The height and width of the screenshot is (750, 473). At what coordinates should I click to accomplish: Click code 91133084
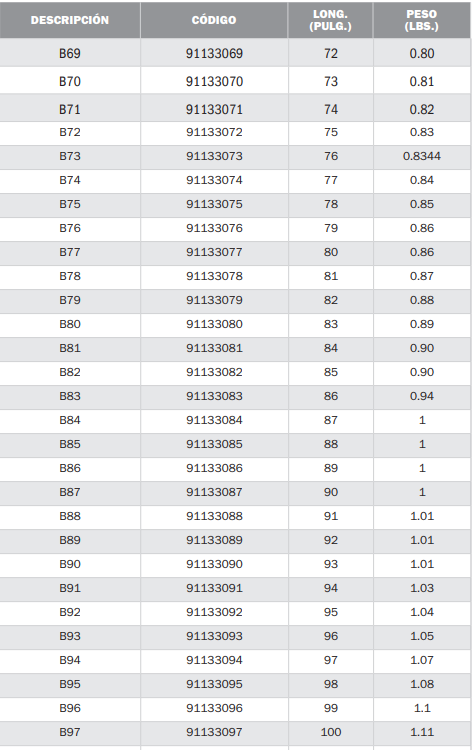(214, 420)
